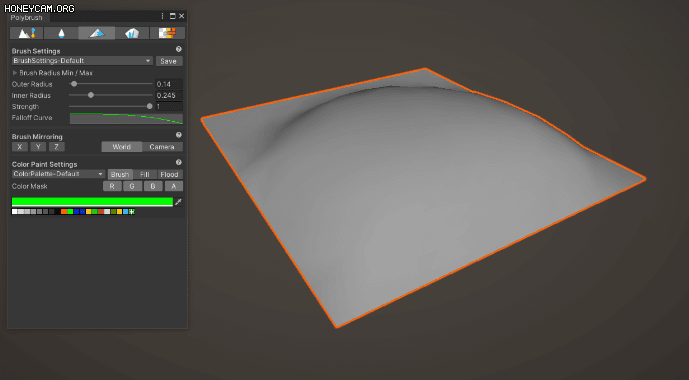Viewport: 689px width, 380px height.
Task: Select the Prefab scatter mode icon
Action: point(132,33)
